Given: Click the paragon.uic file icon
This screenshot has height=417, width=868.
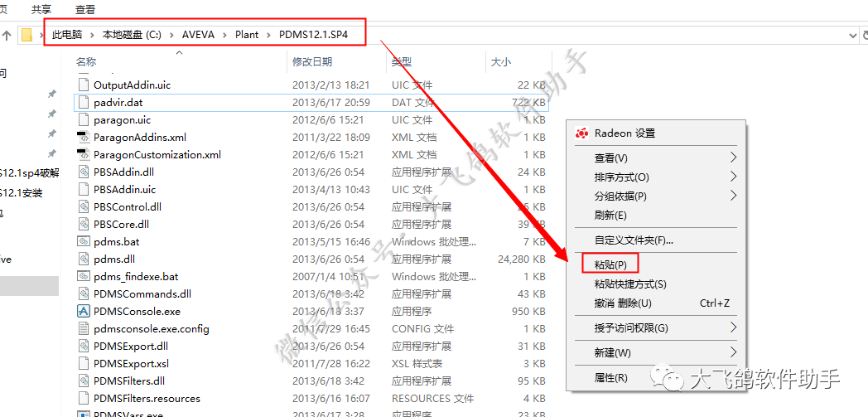Looking at the screenshot, I should click(x=83, y=119).
